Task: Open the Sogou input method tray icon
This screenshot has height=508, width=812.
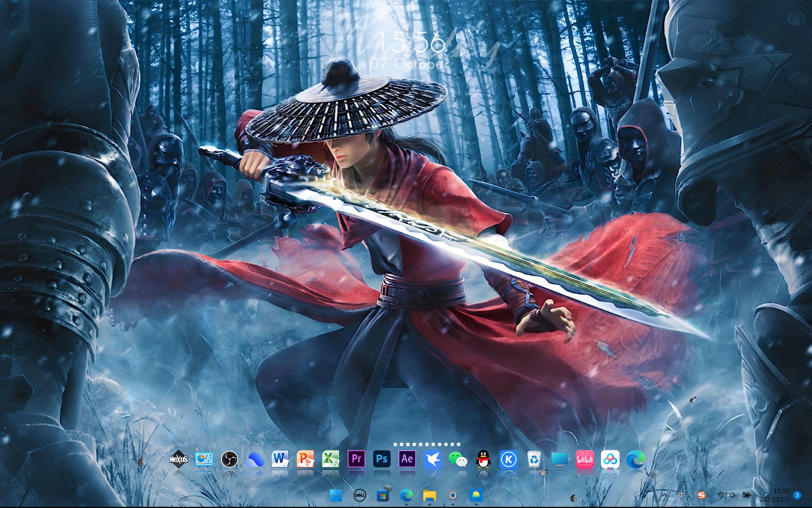Action: click(701, 495)
